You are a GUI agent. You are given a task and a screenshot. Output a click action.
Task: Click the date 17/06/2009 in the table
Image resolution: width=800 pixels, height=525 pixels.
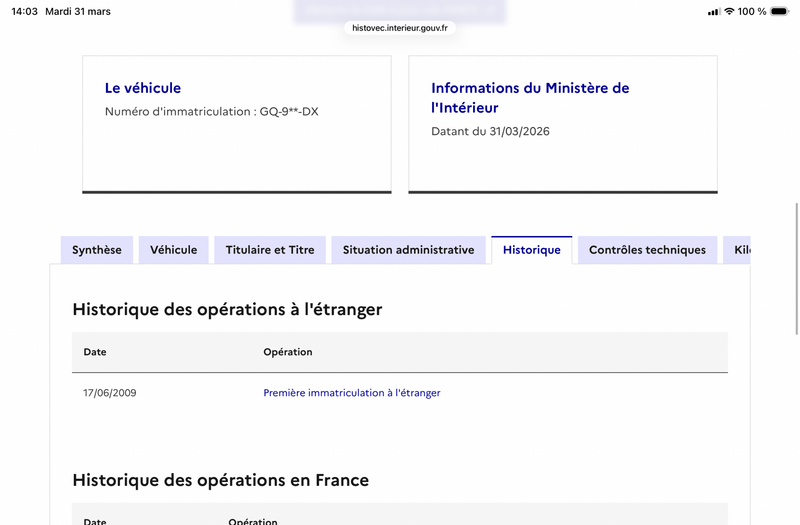click(110, 393)
